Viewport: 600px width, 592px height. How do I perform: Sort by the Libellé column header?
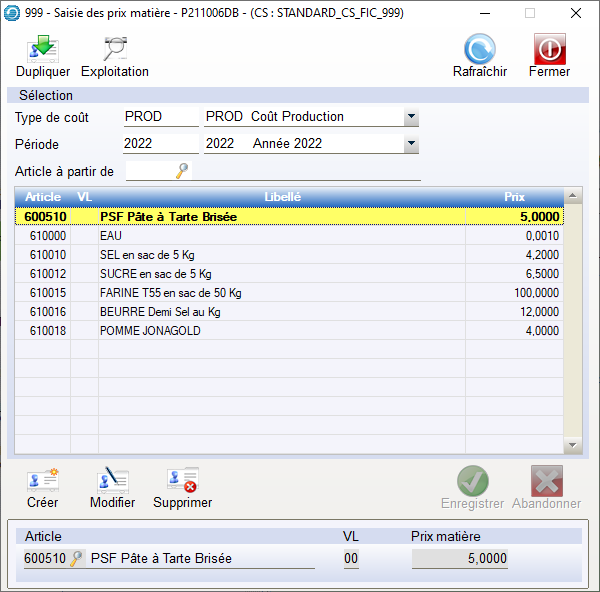click(282, 197)
